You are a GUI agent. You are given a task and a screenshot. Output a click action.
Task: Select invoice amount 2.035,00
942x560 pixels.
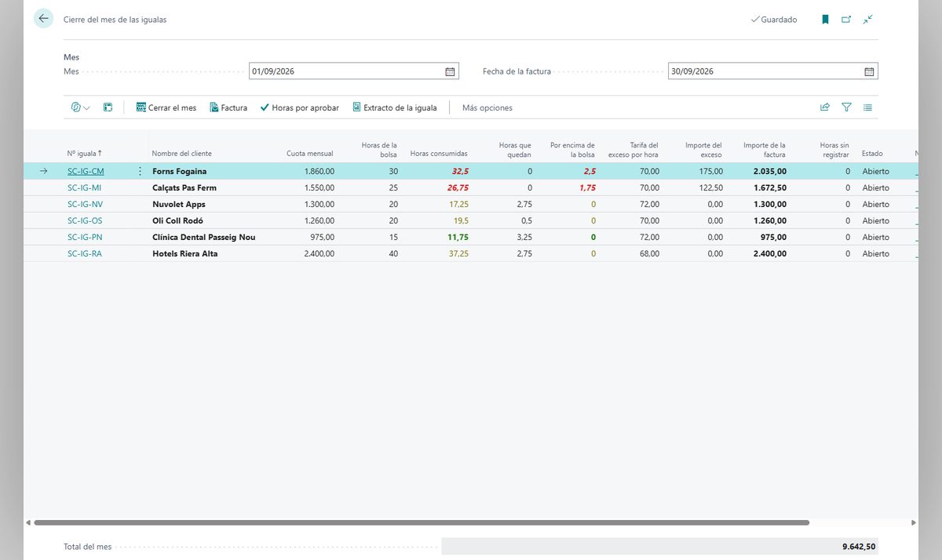tap(770, 171)
